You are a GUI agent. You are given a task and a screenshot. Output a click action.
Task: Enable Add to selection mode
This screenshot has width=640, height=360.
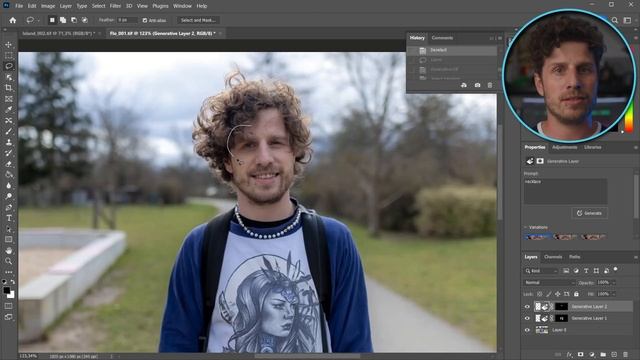pyautogui.click(x=63, y=20)
